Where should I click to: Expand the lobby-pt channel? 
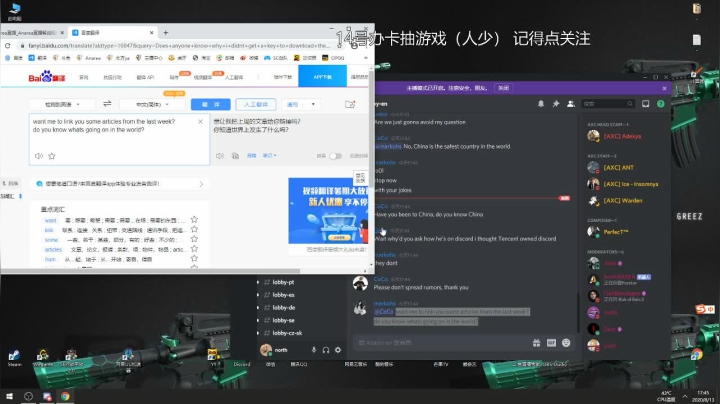point(258,282)
